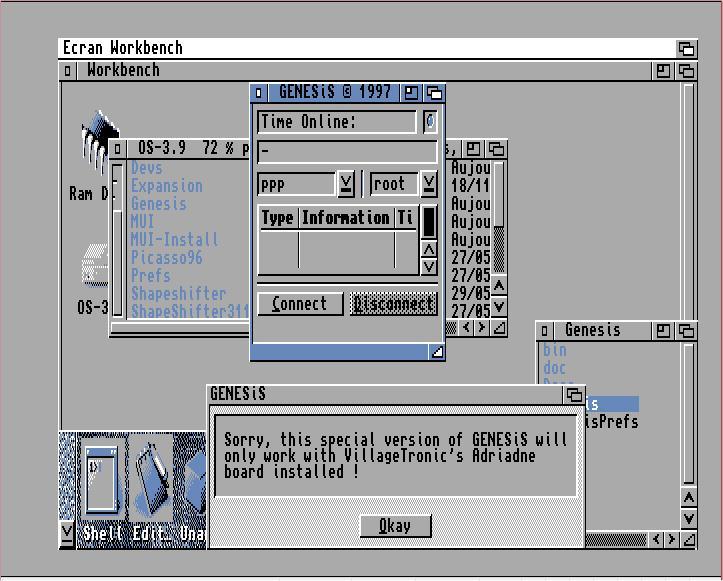
Task: Open the root user dropdown arrow
Action: (429, 184)
